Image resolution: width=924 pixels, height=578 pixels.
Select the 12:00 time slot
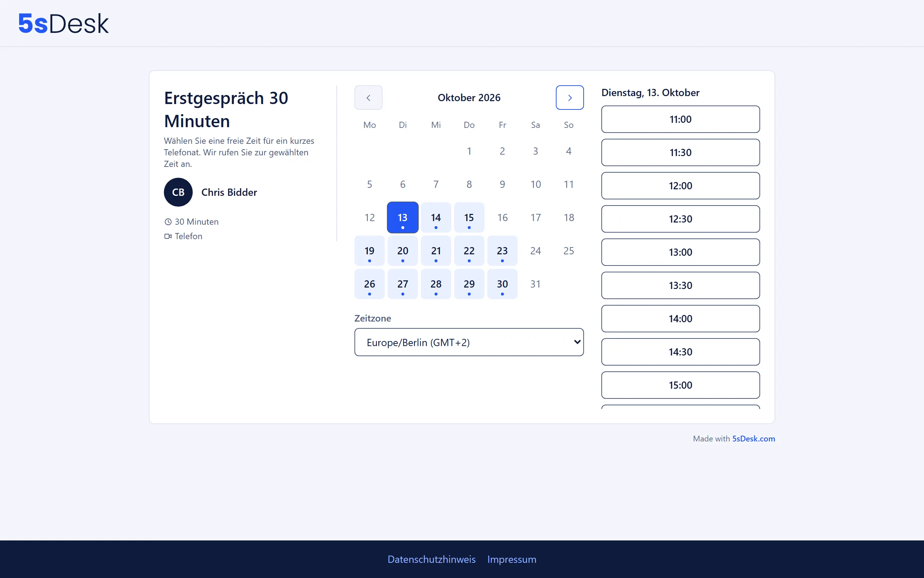click(x=680, y=186)
